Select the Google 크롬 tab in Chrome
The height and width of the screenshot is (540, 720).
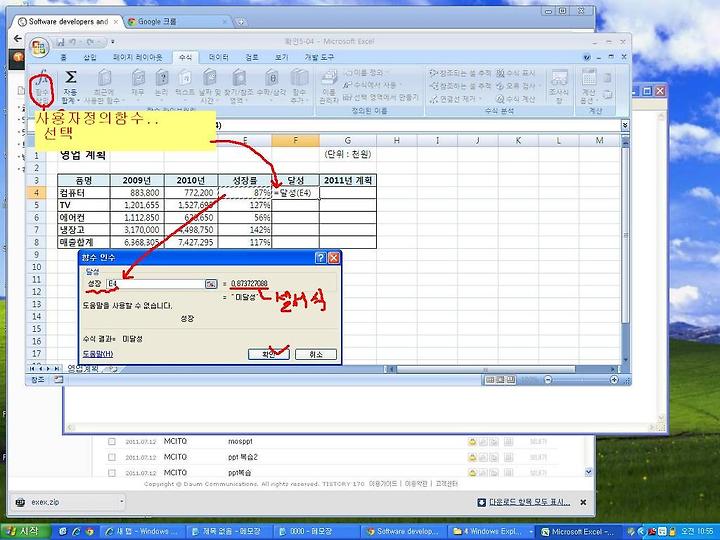click(x=178, y=22)
